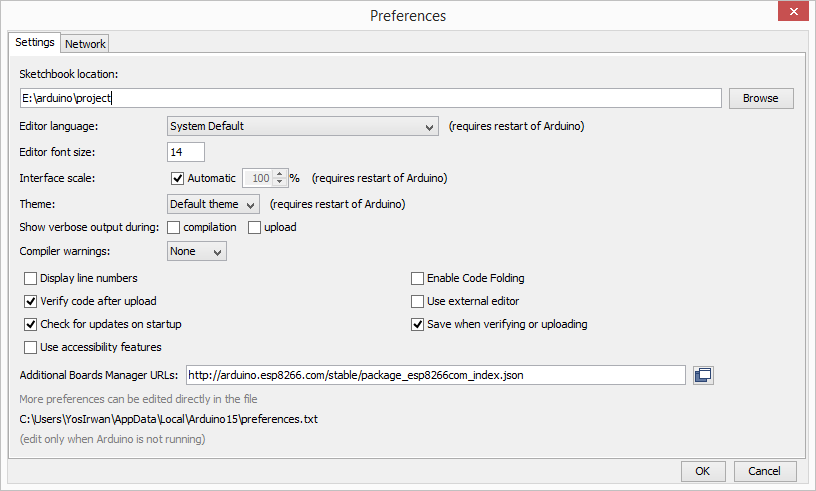Click the Browse button for sketchbook location
This screenshot has width=816, height=491.
[760, 98]
